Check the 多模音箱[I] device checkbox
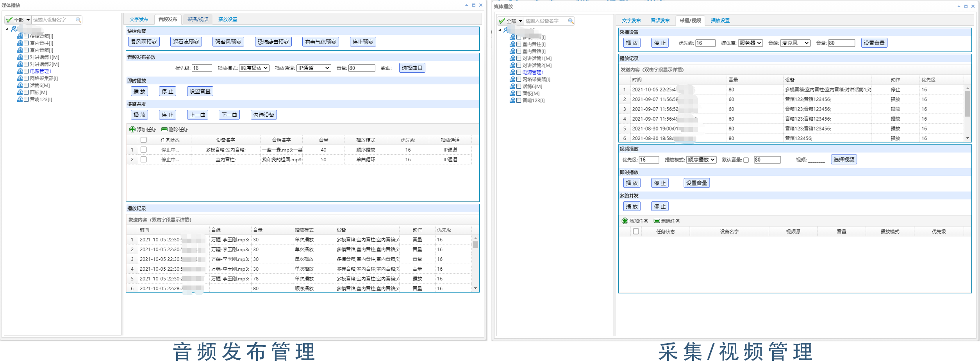The image size is (980, 364). [26, 36]
